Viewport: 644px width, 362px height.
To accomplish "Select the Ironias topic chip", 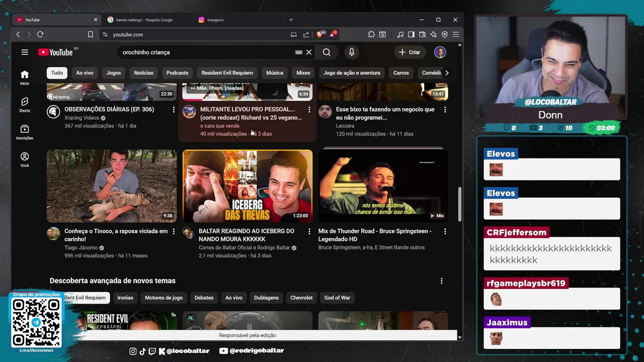I will click(x=125, y=298).
